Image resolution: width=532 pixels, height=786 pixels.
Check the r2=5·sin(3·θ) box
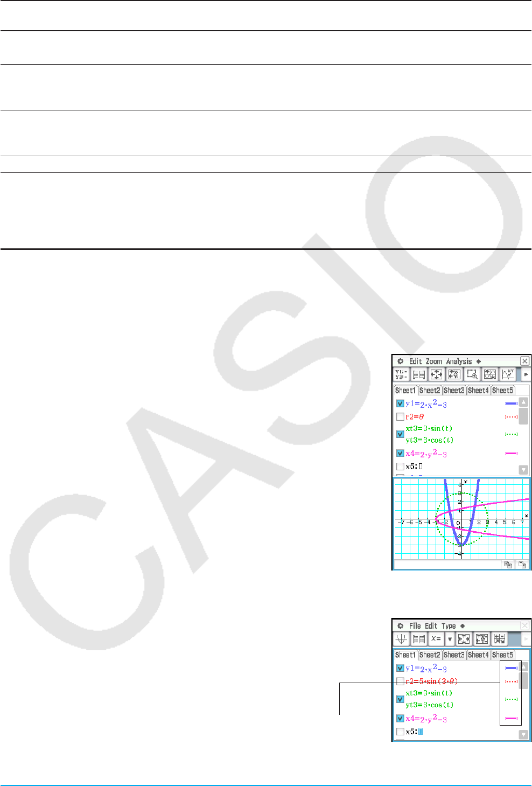coord(400,681)
